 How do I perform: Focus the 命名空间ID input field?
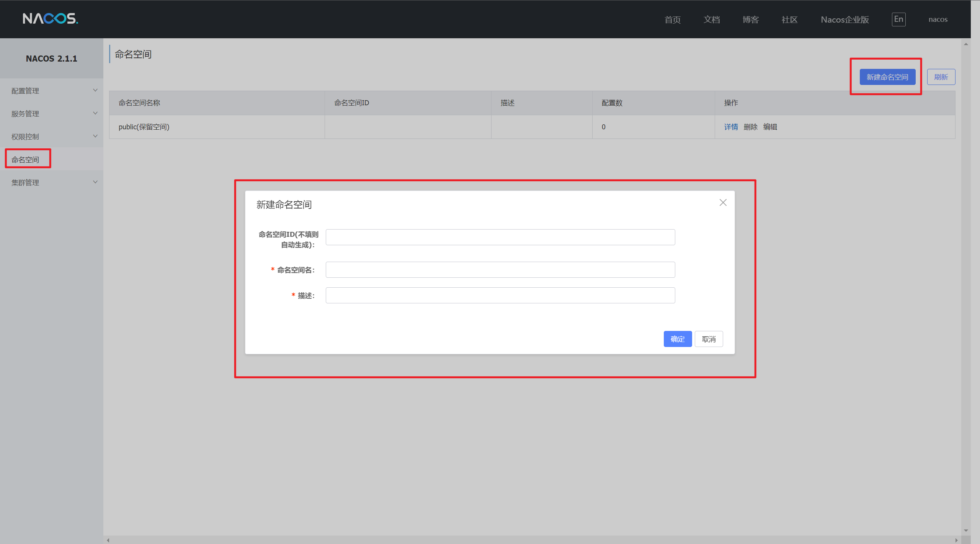[500, 237]
